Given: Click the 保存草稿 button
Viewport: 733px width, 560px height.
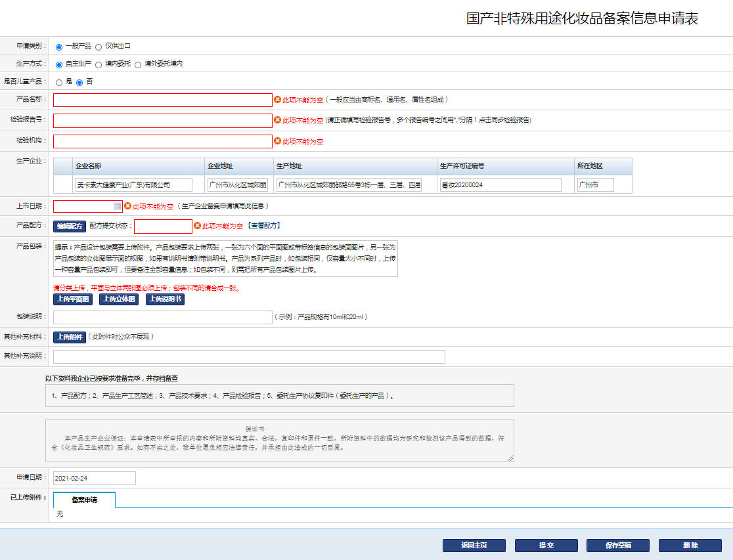Looking at the screenshot, I should coord(618,546).
